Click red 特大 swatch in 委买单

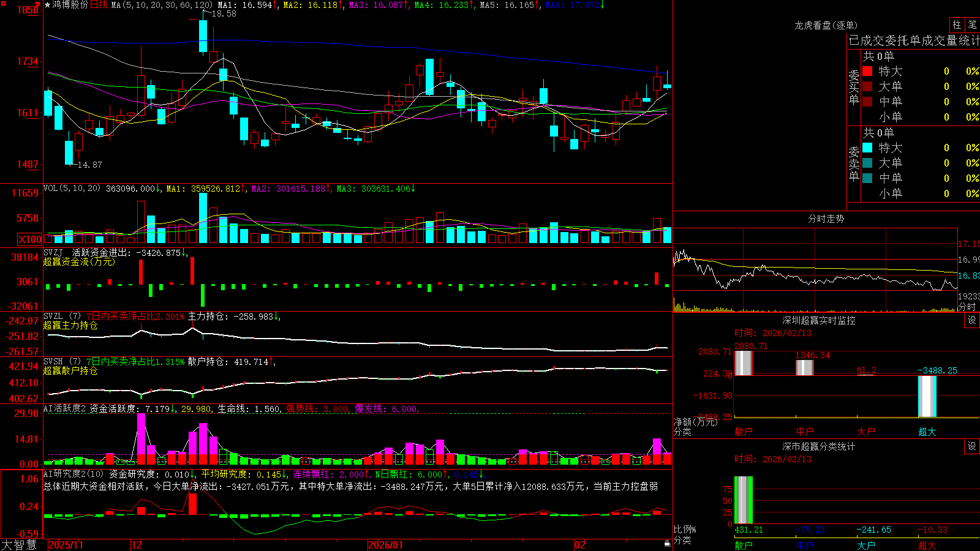tap(867, 71)
